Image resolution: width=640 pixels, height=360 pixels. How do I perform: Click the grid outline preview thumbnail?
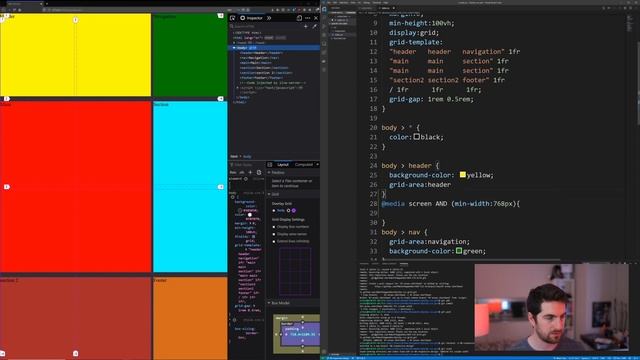point(295,271)
